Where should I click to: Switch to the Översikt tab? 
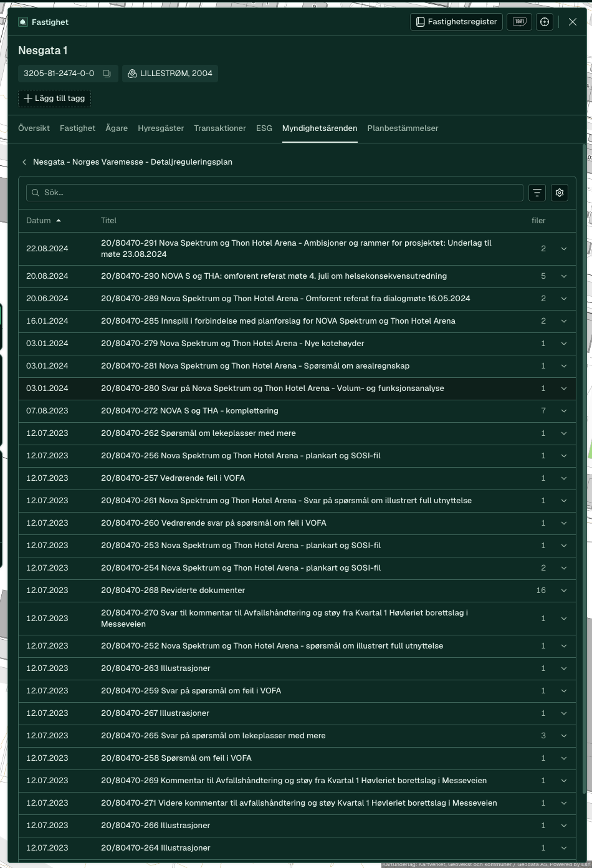click(34, 128)
